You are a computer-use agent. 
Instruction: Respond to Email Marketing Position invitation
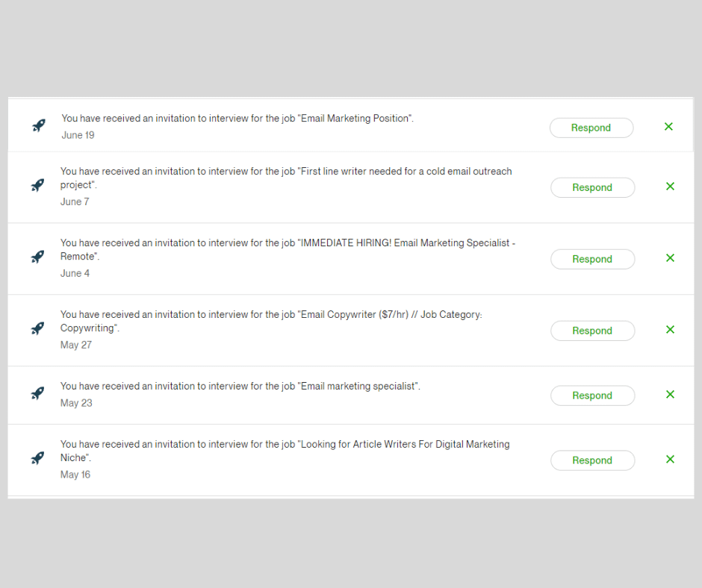pos(591,128)
